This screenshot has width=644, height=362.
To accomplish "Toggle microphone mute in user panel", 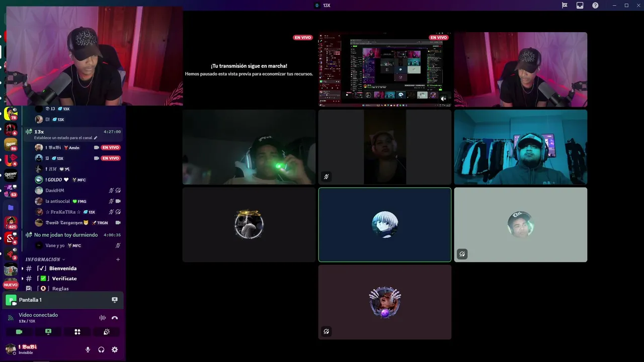I will coord(88,349).
